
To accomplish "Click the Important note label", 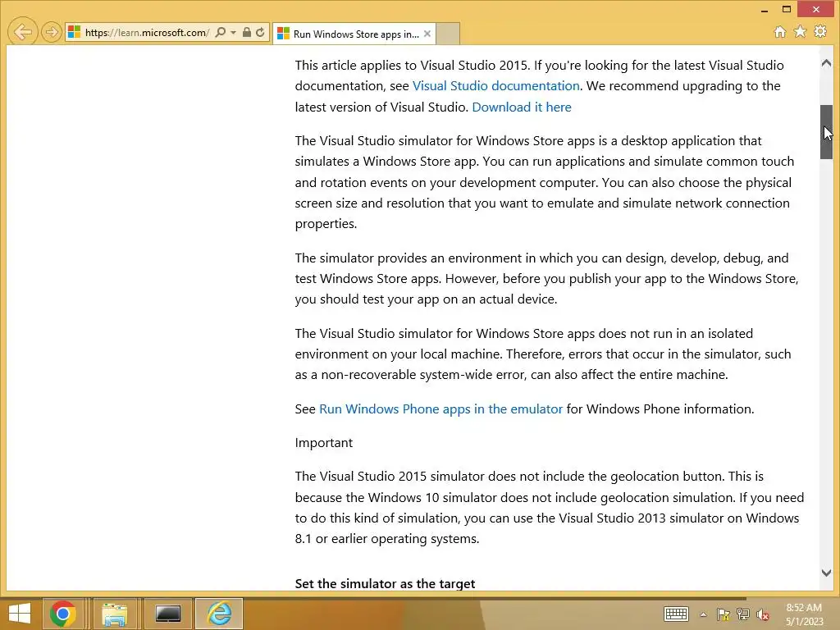I will click(323, 442).
